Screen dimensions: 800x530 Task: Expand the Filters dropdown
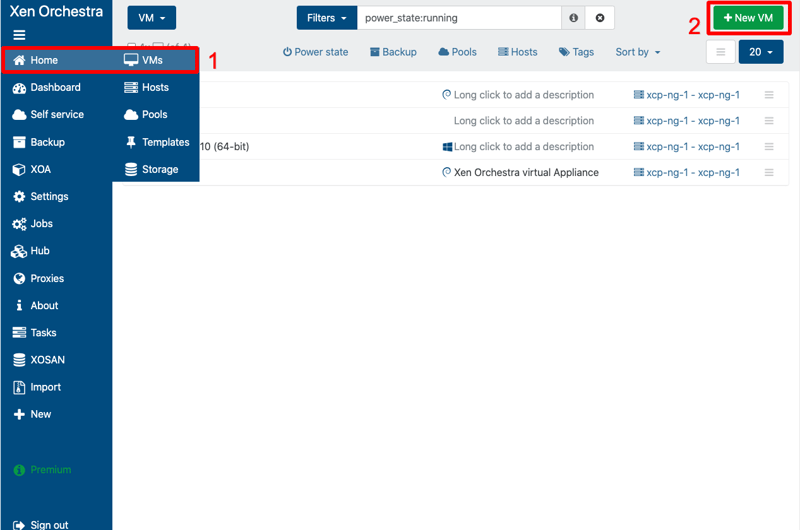(x=327, y=18)
